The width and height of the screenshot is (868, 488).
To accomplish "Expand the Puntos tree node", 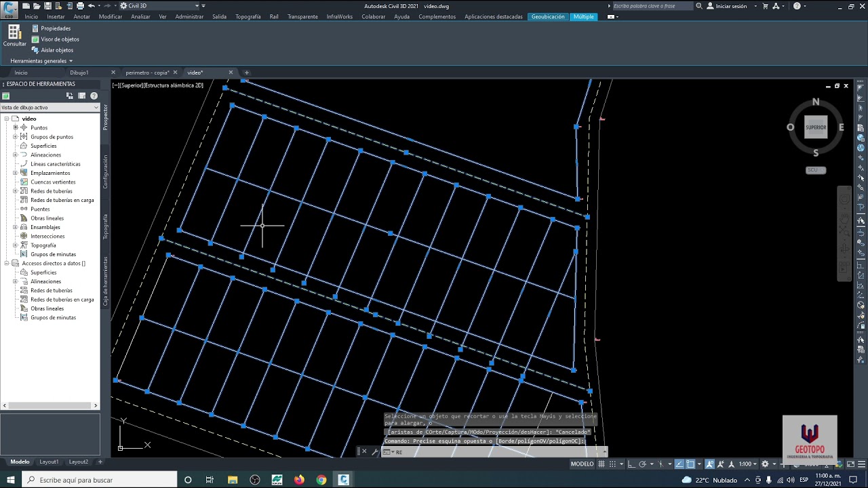I will click(15, 127).
